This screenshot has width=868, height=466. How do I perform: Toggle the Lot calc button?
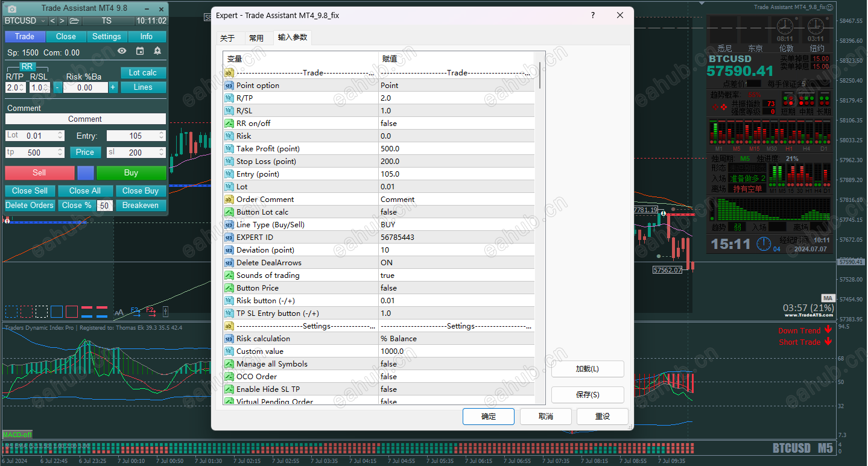(x=143, y=73)
